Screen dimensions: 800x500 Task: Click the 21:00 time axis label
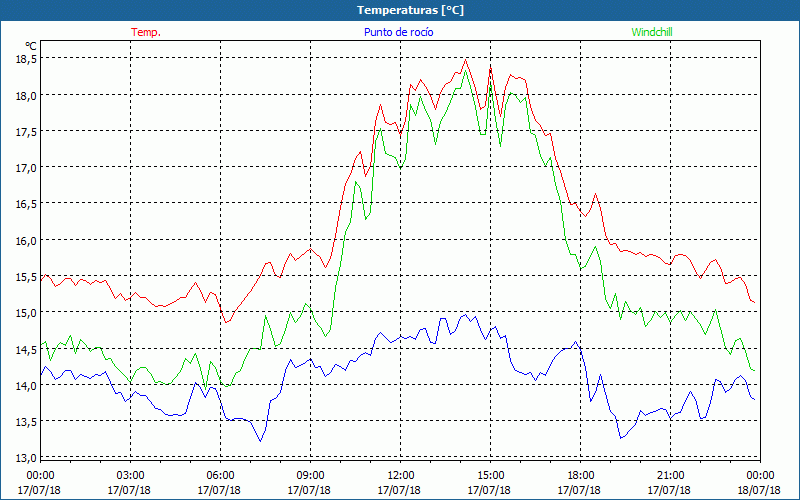click(x=669, y=476)
